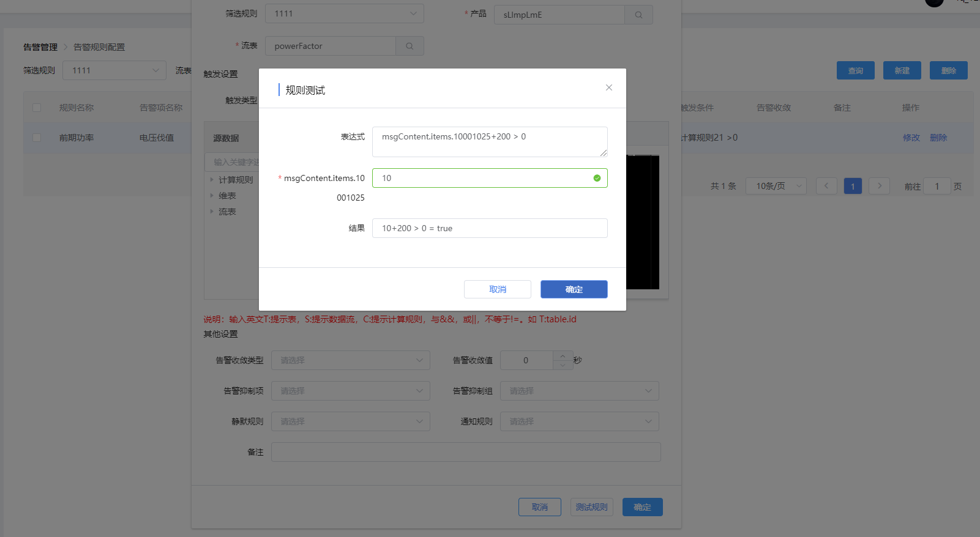This screenshot has height=537, width=980.
Task: Click the 确定 button in 规则测试 dialog
Action: (574, 289)
